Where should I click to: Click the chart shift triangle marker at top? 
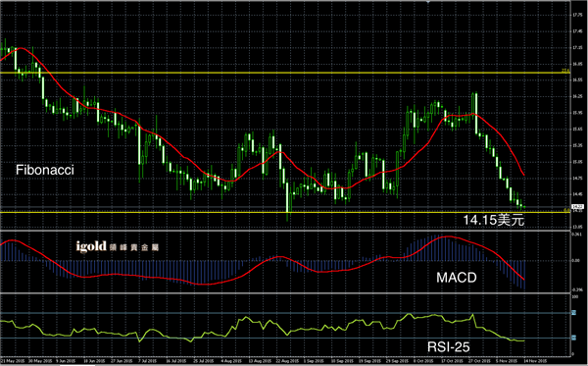(x=428, y=2)
